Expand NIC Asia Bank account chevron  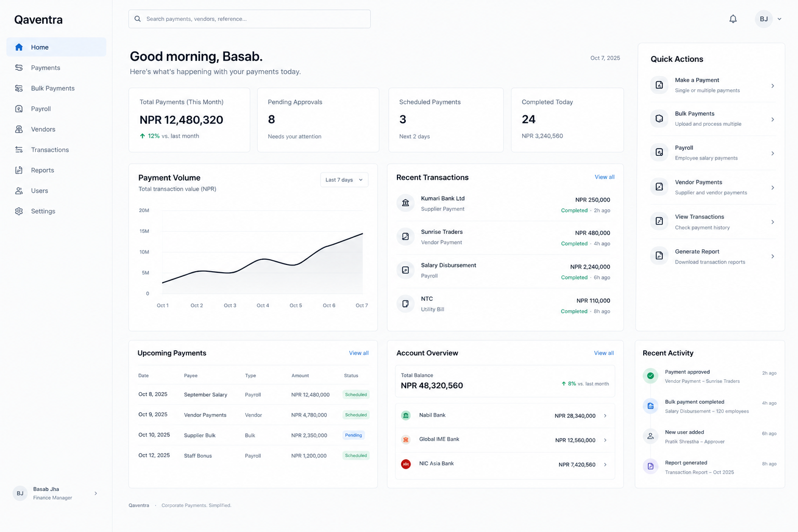(605, 464)
